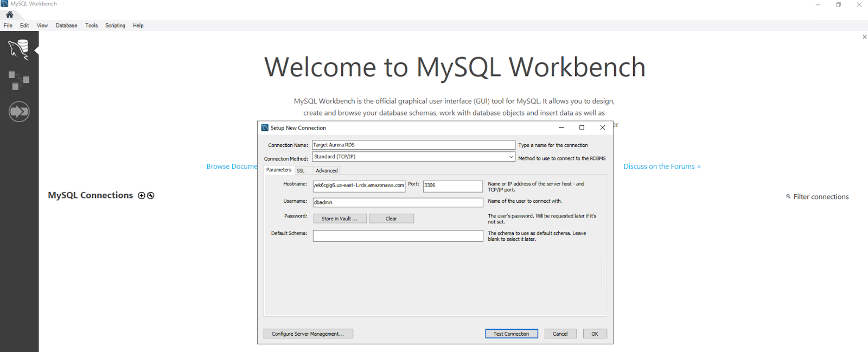Click the Filter connections search box

[x=821, y=197]
